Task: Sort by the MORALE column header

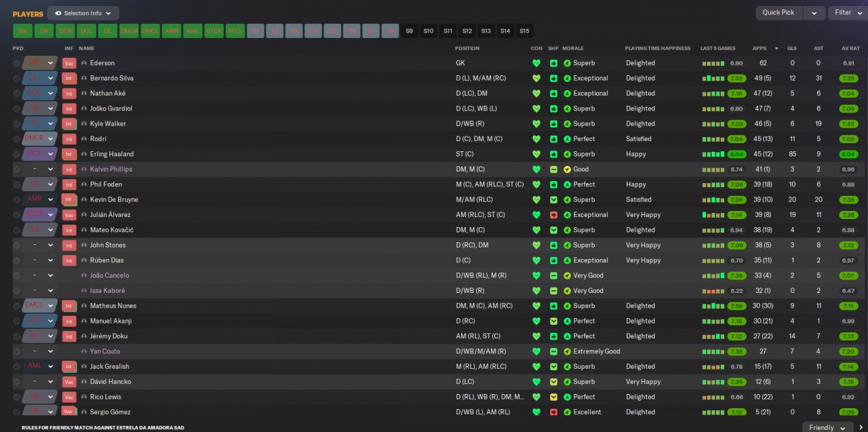Action: 572,49
